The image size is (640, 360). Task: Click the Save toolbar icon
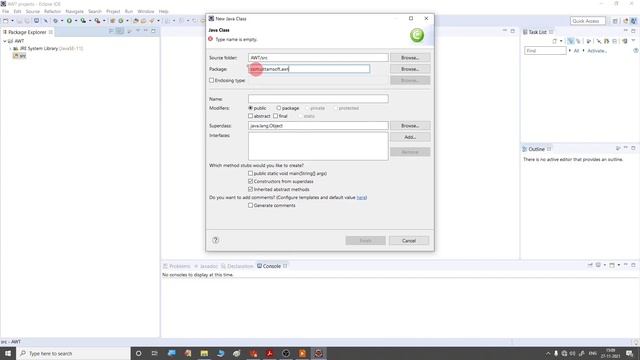pyautogui.click(x=20, y=20)
